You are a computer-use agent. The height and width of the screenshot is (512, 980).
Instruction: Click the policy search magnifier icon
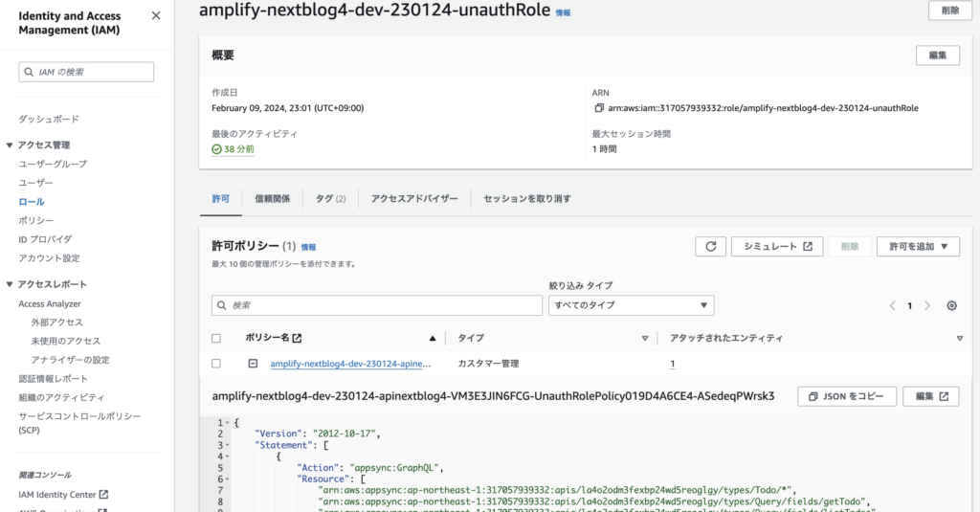[x=222, y=305]
